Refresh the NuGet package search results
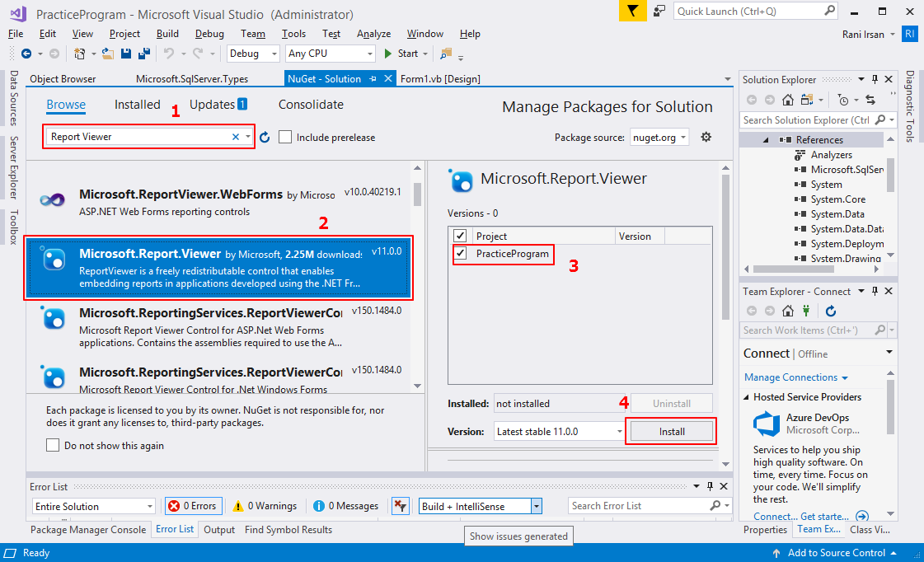924x562 pixels. tap(263, 135)
